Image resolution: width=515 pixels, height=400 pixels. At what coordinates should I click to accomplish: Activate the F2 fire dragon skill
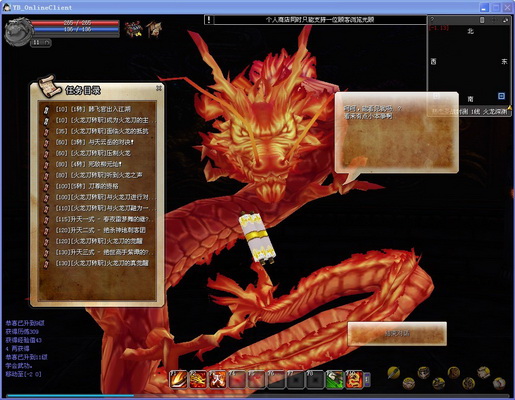click(198, 379)
